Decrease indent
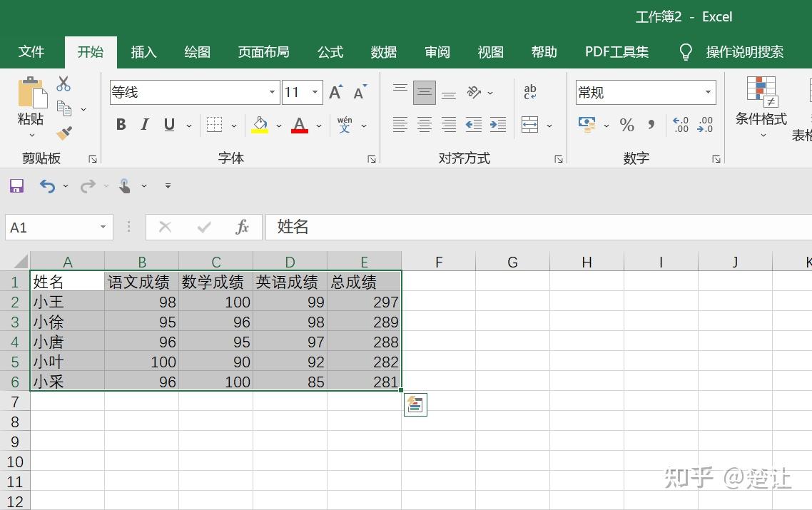This screenshot has height=510, width=812. click(473, 125)
